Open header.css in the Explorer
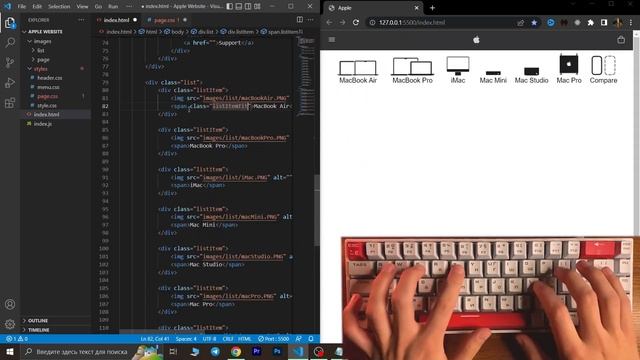 50,78
